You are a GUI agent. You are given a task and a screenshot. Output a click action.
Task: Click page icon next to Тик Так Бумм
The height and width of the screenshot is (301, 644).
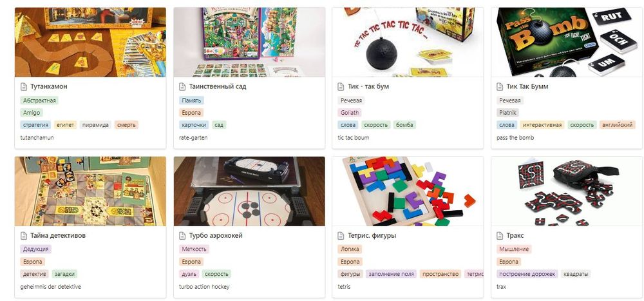coord(500,87)
